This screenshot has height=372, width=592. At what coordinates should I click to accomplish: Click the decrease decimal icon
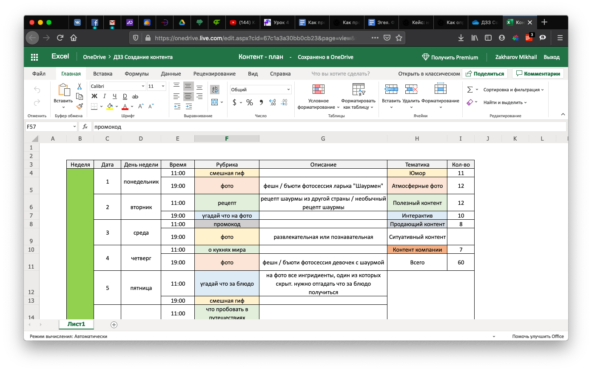click(x=284, y=102)
